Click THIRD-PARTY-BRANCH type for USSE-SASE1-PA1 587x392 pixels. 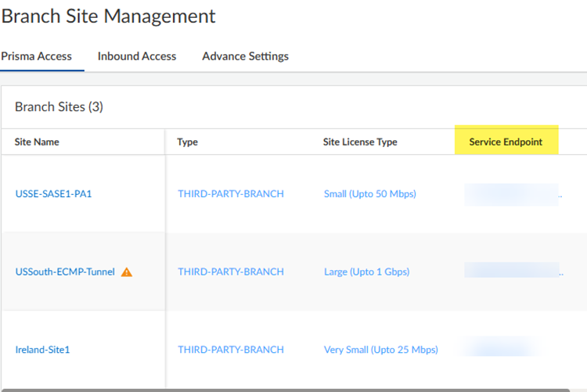pos(231,194)
